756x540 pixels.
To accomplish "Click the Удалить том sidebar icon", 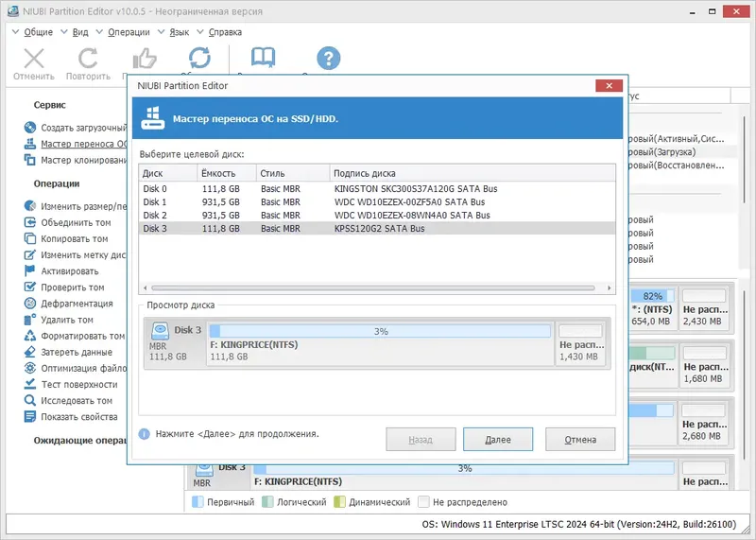I will click(x=30, y=320).
